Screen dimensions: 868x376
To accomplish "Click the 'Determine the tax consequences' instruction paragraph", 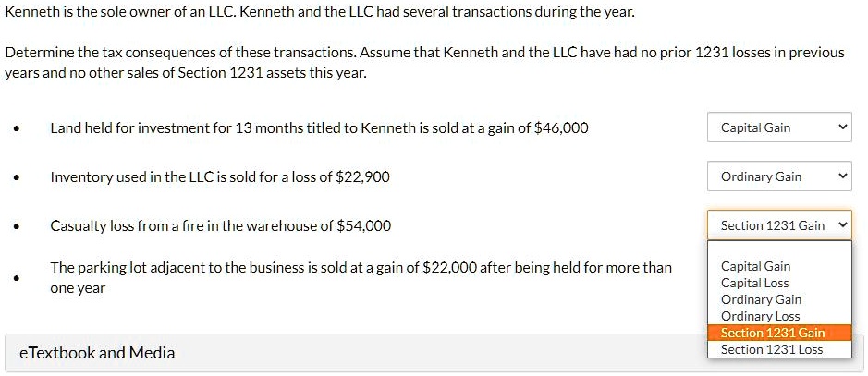I will (x=424, y=63).
